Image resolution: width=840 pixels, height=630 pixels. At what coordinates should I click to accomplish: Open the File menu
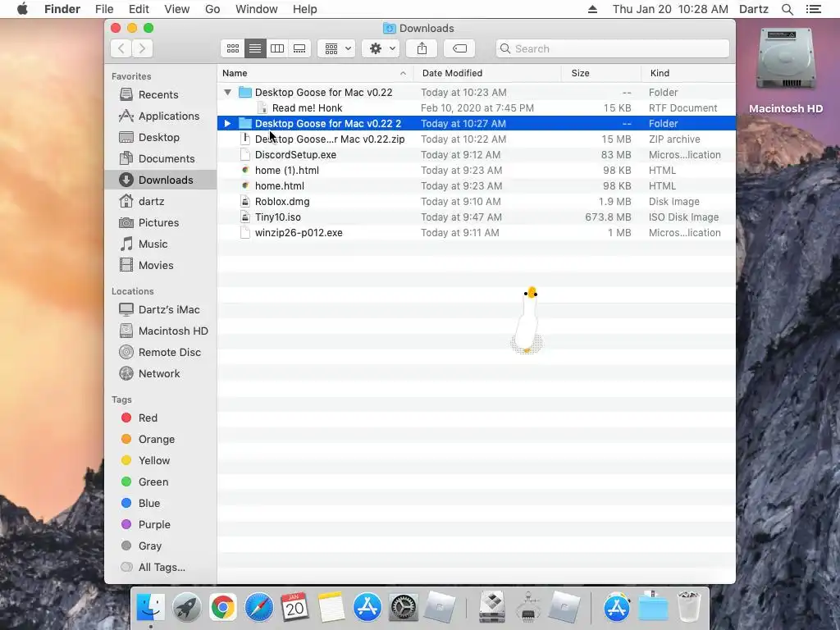click(x=104, y=9)
